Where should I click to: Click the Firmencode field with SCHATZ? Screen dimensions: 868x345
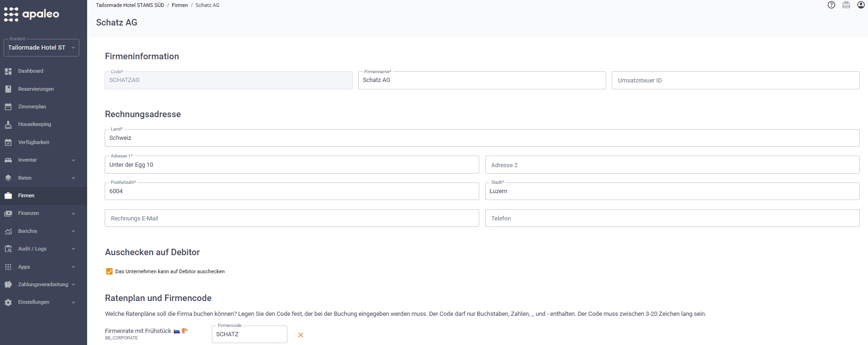tap(249, 334)
